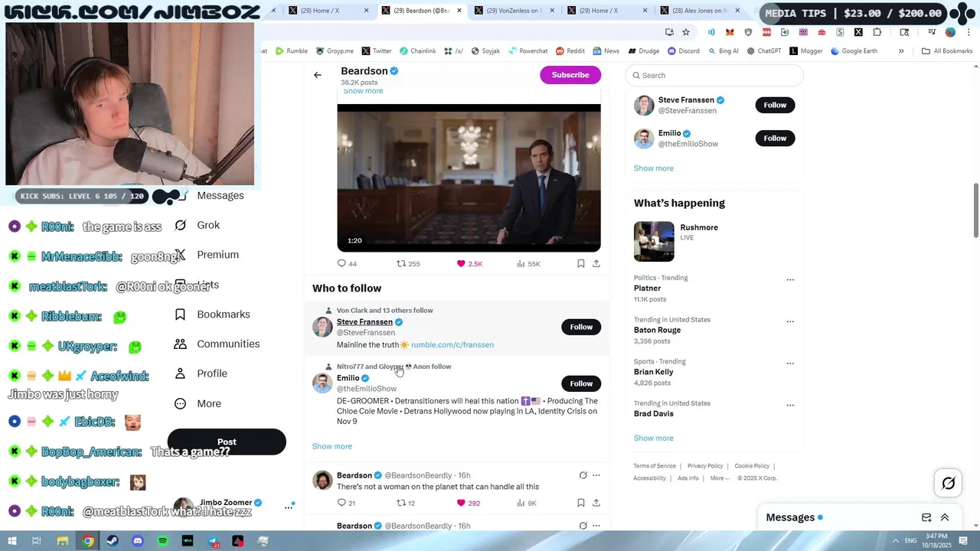Viewport: 980px width, 551px height.
Task: Open Spotify from the taskbar
Action: point(162,541)
